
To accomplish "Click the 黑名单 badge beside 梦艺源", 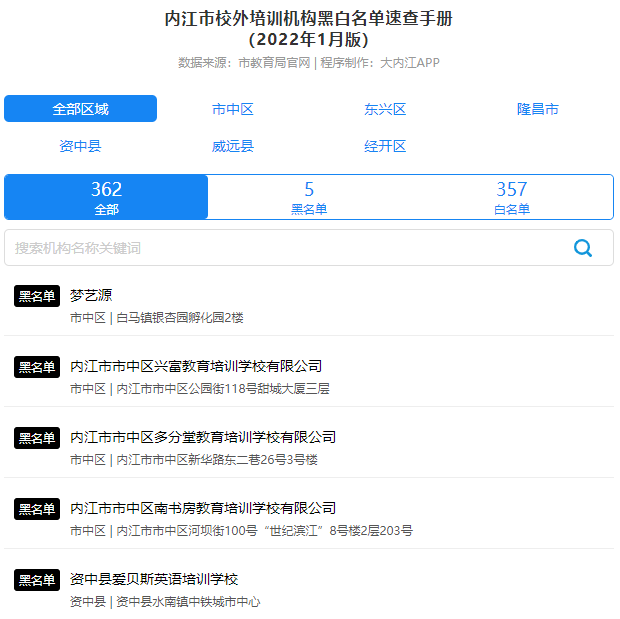I will (37, 296).
